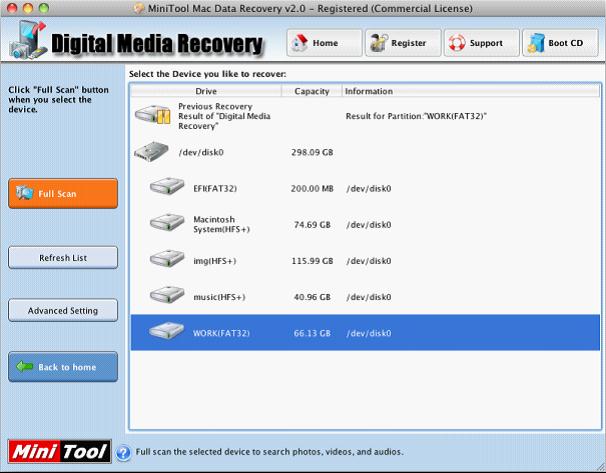Click the macOS yellow minimize button
Screen dimensions: 606x473
point(28,8)
